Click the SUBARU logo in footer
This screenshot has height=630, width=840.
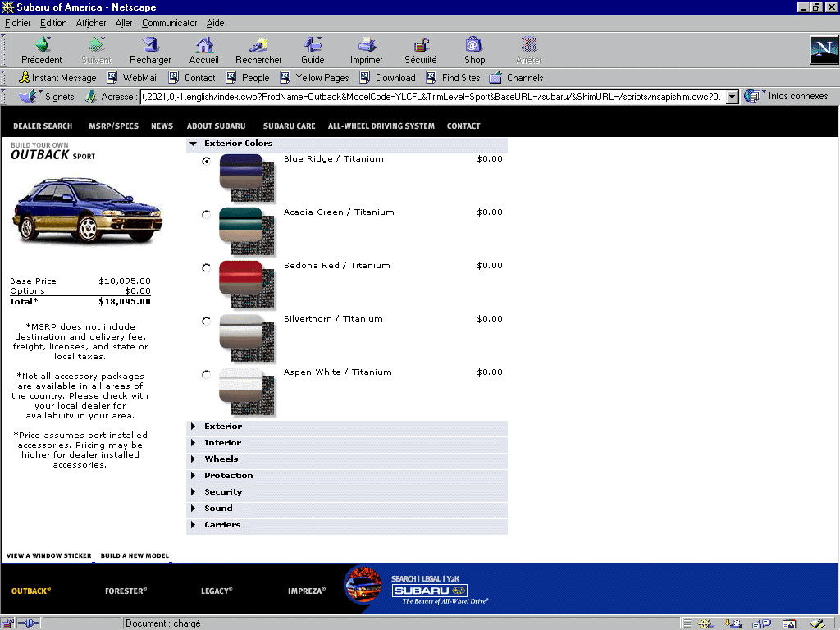430,591
